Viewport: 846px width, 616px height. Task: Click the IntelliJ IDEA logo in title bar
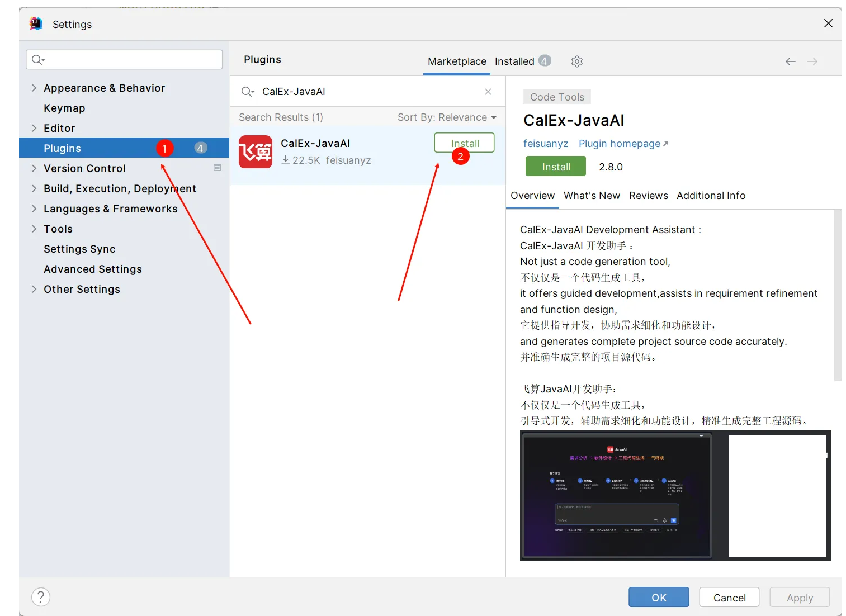coord(36,23)
